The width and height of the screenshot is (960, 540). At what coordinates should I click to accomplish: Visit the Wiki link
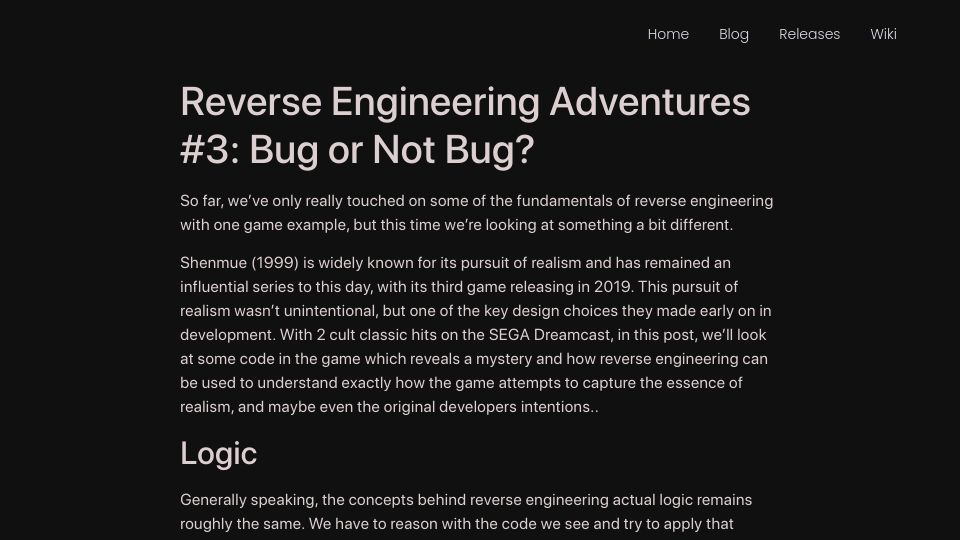coord(883,34)
